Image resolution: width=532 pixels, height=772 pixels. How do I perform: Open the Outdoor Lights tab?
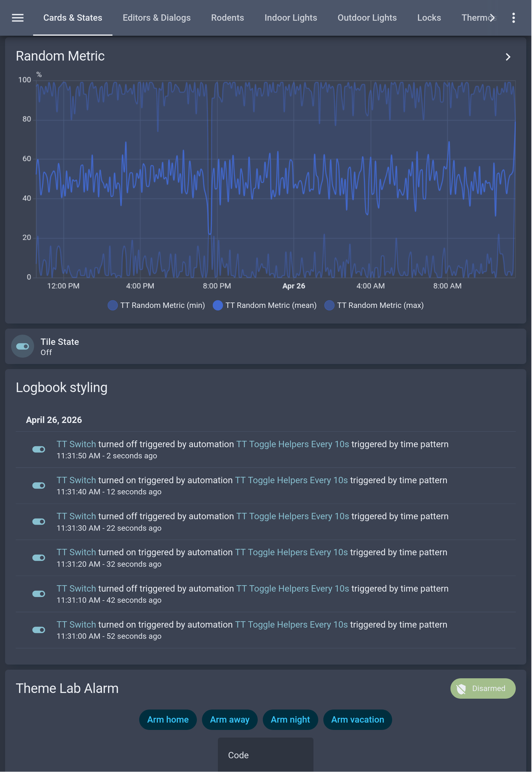pos(367,18)
